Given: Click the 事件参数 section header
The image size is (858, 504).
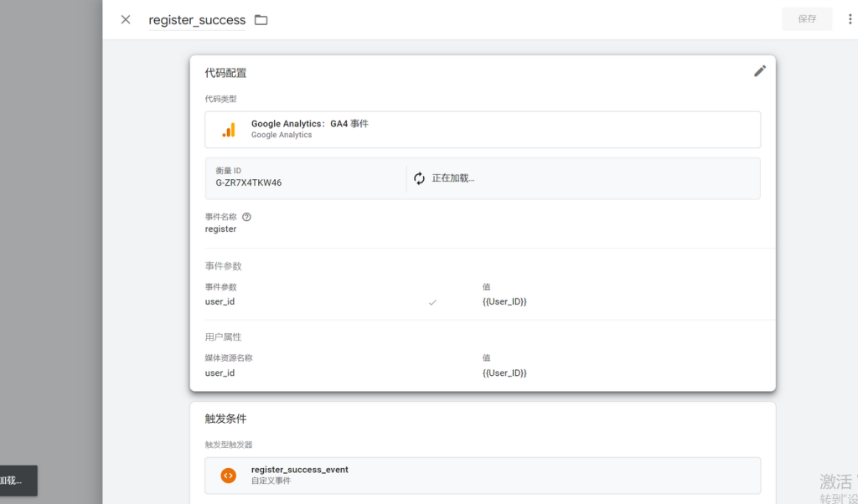Looking at the screenshot, I should click(x=223, y=266).
